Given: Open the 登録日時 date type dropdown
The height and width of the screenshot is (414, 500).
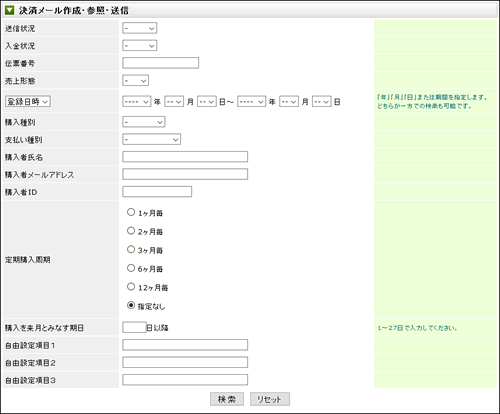Looking at the screenshot, I should click(28, 101).
